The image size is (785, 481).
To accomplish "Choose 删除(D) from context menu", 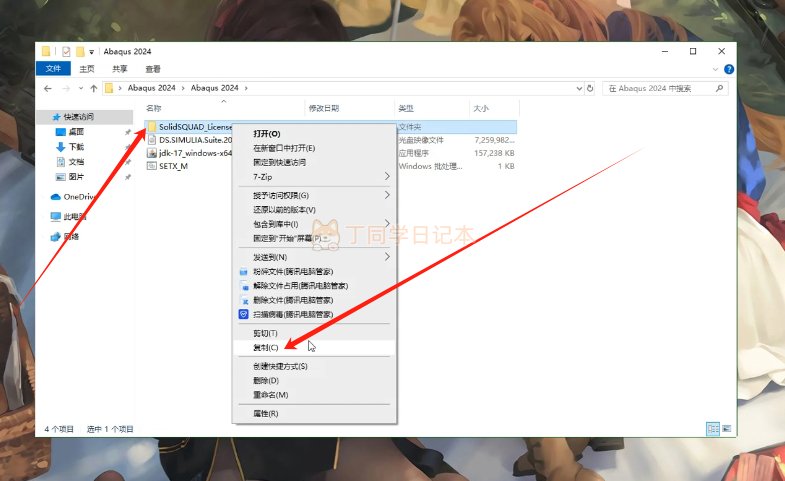I will 314,381.
